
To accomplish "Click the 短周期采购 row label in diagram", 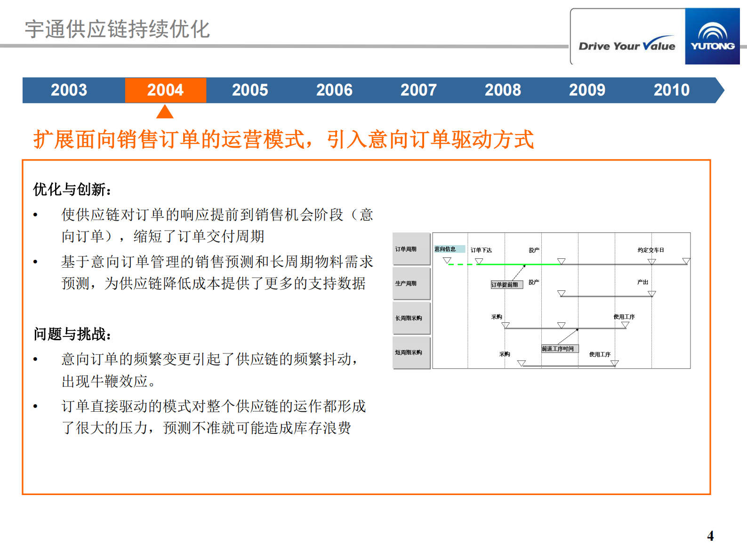I will coord(411,352).
